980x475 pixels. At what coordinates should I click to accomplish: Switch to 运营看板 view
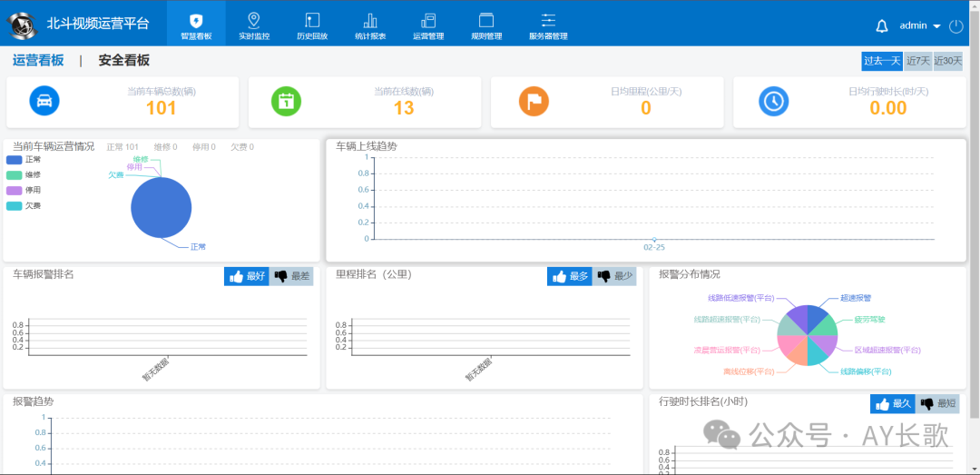point(38,61)
